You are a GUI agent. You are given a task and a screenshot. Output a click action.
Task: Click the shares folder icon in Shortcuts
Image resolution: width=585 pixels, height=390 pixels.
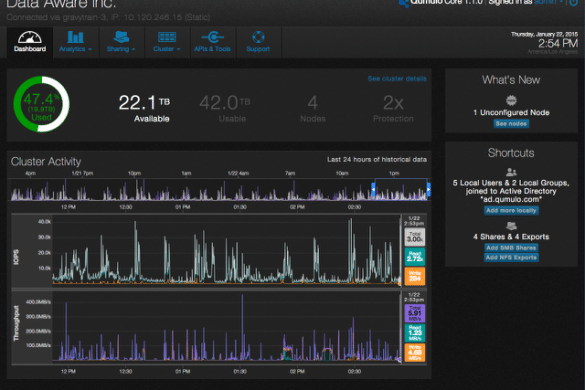(x=511, y=226)
